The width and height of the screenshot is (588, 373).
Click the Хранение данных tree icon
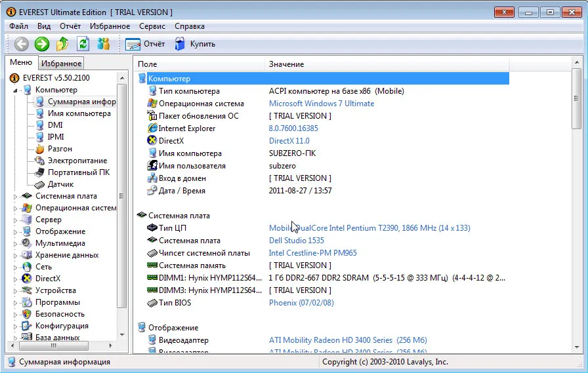[27, 255]
